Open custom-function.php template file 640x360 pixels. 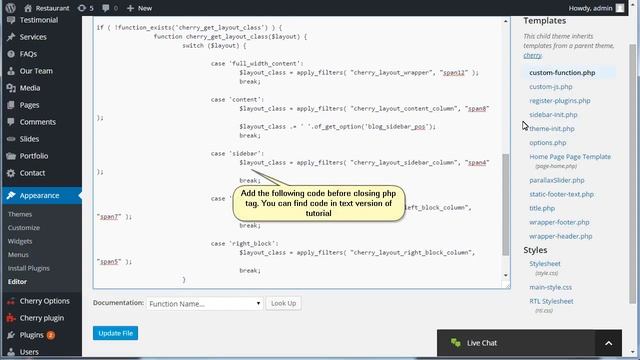(562, 73)
